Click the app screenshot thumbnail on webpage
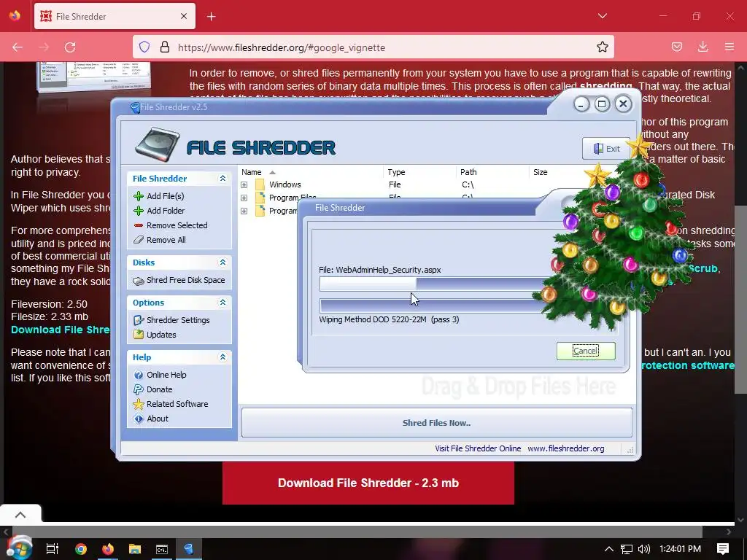Viewport: 747px width, 560px height. click(x=93, y=77)
